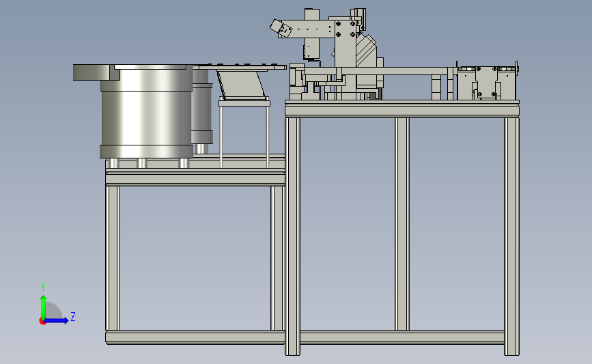Select the box unit at the table's right end

pyautogui.click(x=487, y=83)
